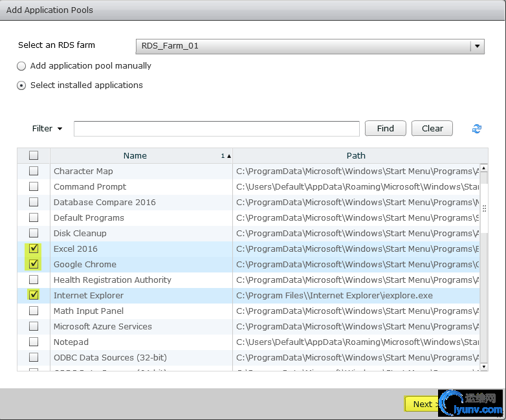This screenshot has height=420, width=506.
Task: Click the path cell of Notepad row
Action: [x=356, y=342]
